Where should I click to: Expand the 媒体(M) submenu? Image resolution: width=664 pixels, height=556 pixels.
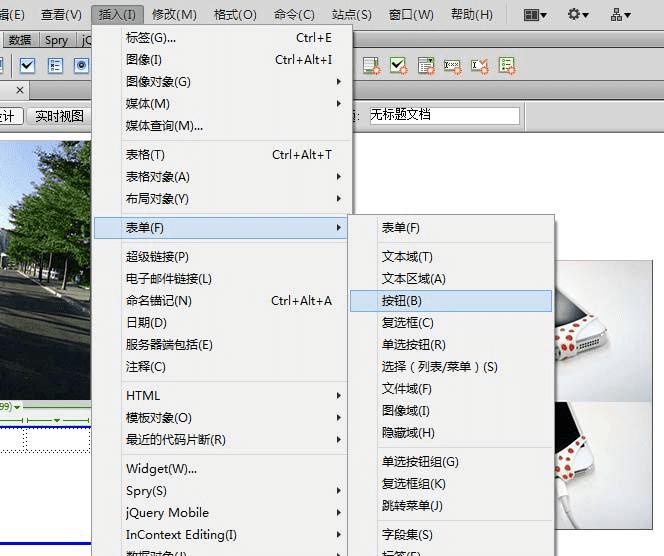(x=338, y=103)
